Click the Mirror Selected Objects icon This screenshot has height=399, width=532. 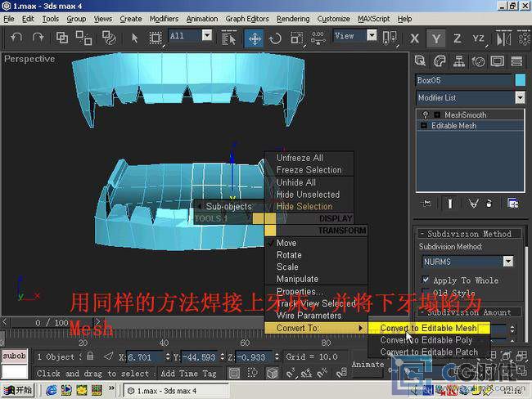[503, 38]
